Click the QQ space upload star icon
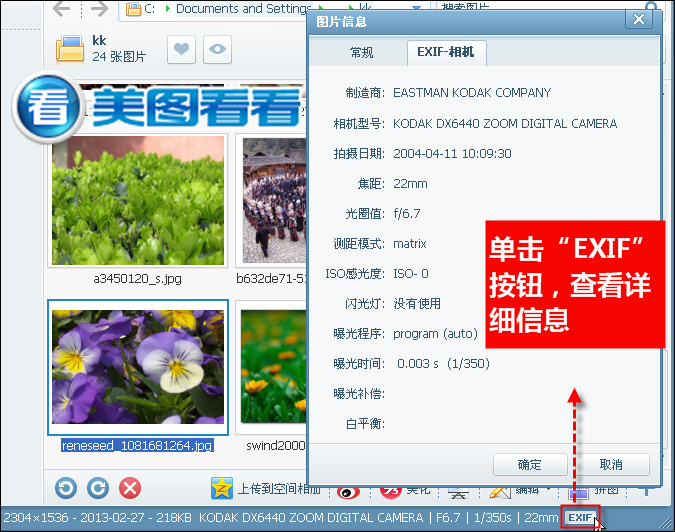 (222, 488)
